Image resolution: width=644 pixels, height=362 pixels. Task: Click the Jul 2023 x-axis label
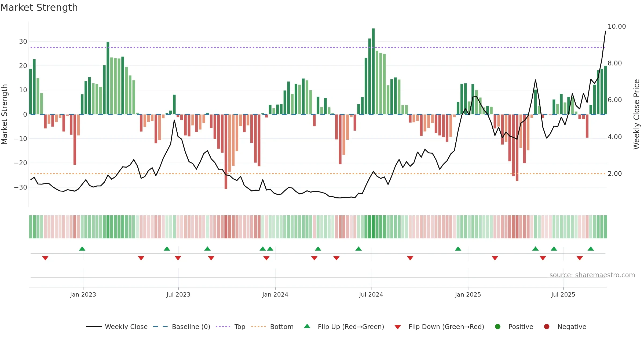coord(178,294)
